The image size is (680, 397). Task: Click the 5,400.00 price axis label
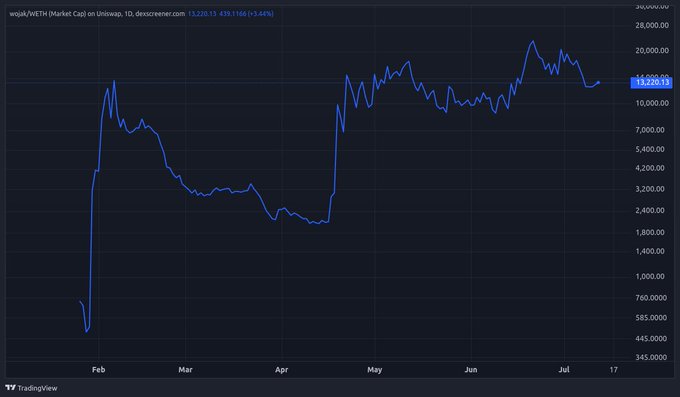[x=650, y=149]
